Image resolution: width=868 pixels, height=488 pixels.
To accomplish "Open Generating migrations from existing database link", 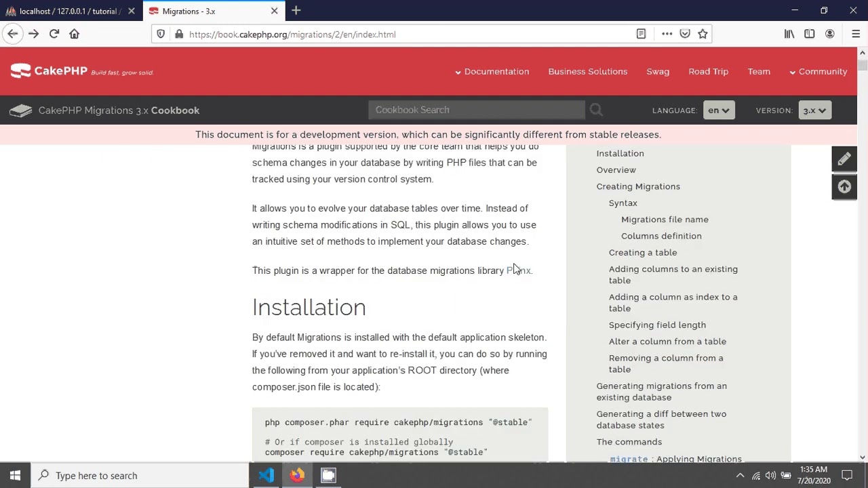I will click(661, 392).
